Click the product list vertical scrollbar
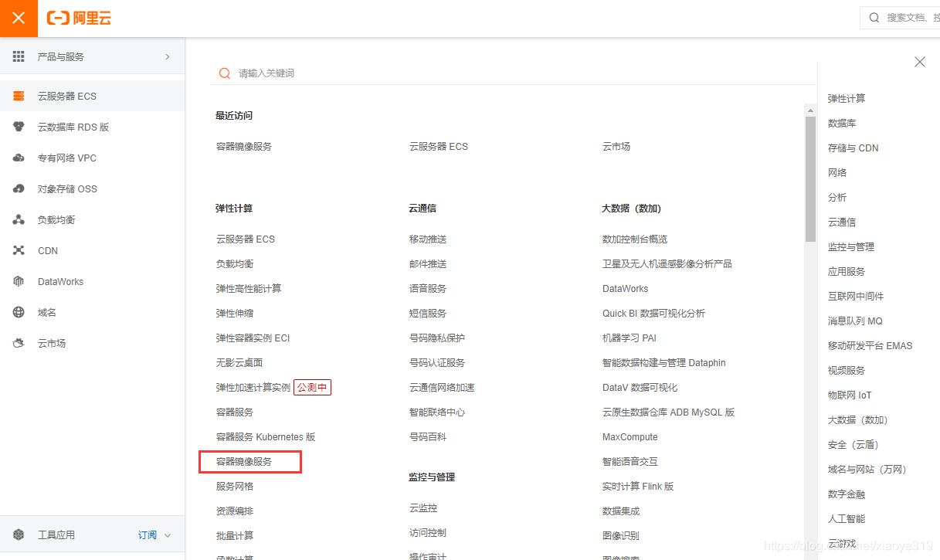Viewport: 940px width, 560px height. click(810, 179)
